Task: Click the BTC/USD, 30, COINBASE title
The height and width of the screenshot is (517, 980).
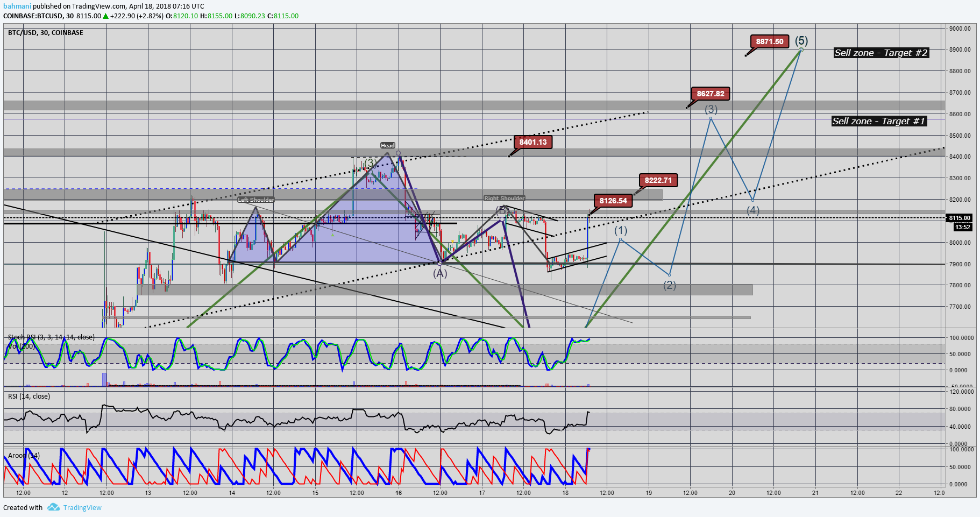Action: tap(46, 33)
